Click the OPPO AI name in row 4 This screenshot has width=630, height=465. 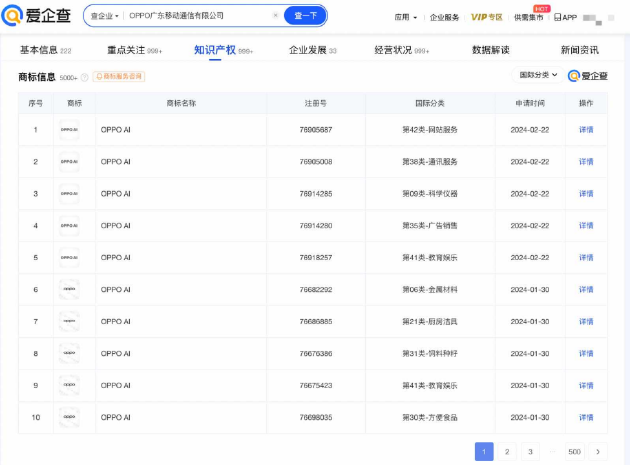click(x=116, y=225)
